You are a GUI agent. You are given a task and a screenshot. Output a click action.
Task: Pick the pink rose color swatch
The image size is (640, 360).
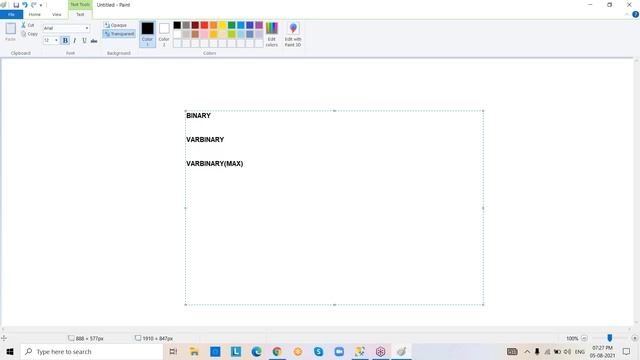pos(204,34)
